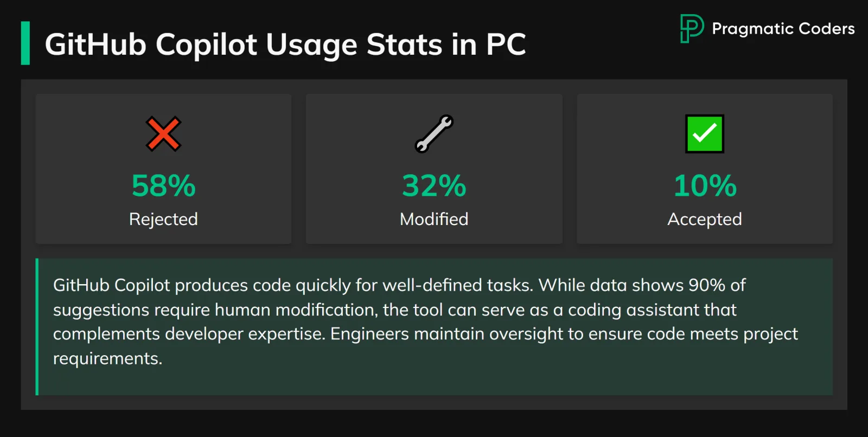
Task: Click the red X rejected icon
Action: [x=163, y=133]
